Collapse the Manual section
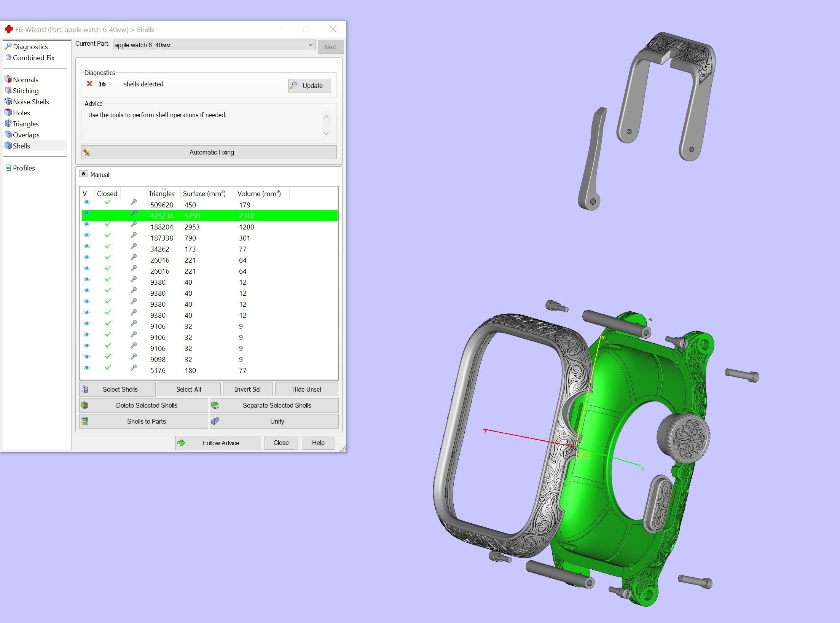Image resolution: width=840 pixels, height=623 pixels. tap(84, 174)
